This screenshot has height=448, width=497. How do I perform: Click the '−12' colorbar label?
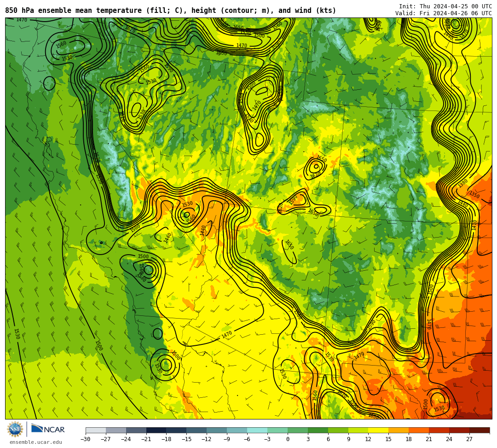tap(207, 439)
